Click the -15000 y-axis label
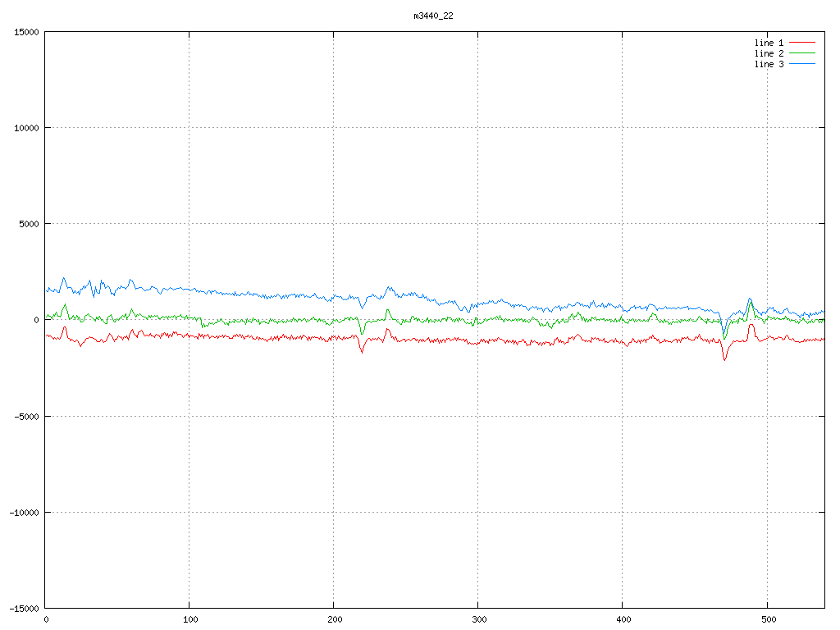 [23, 608]
